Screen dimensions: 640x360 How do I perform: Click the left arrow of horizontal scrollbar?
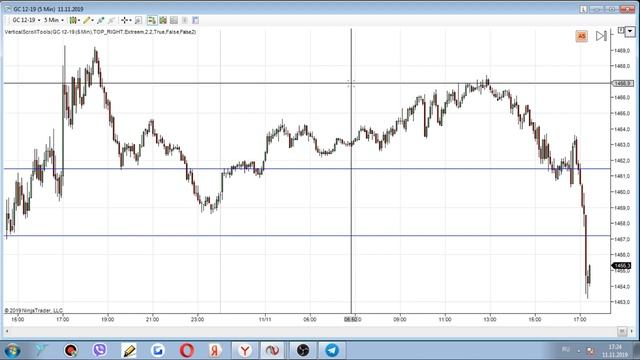pyautogui.click(x=7, y=331)
